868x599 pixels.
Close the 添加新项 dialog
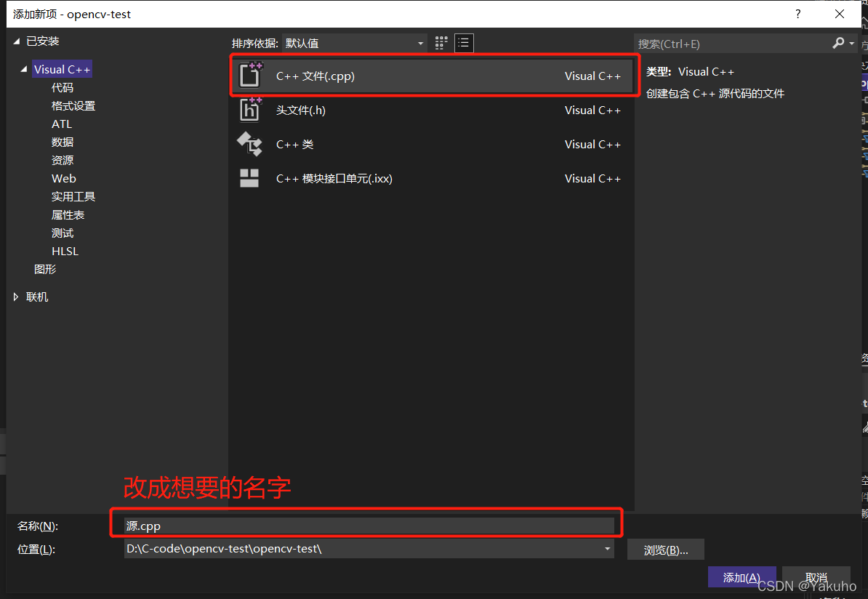[839, 14]
